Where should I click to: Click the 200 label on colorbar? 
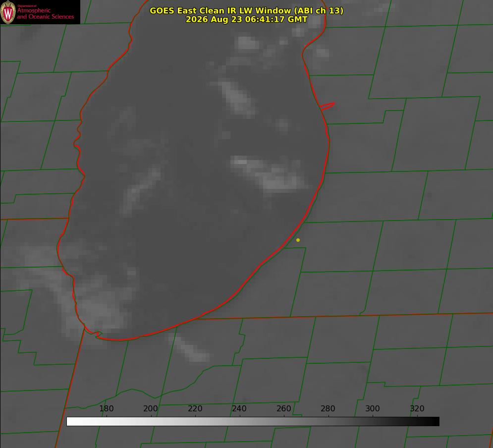(151, 408)
